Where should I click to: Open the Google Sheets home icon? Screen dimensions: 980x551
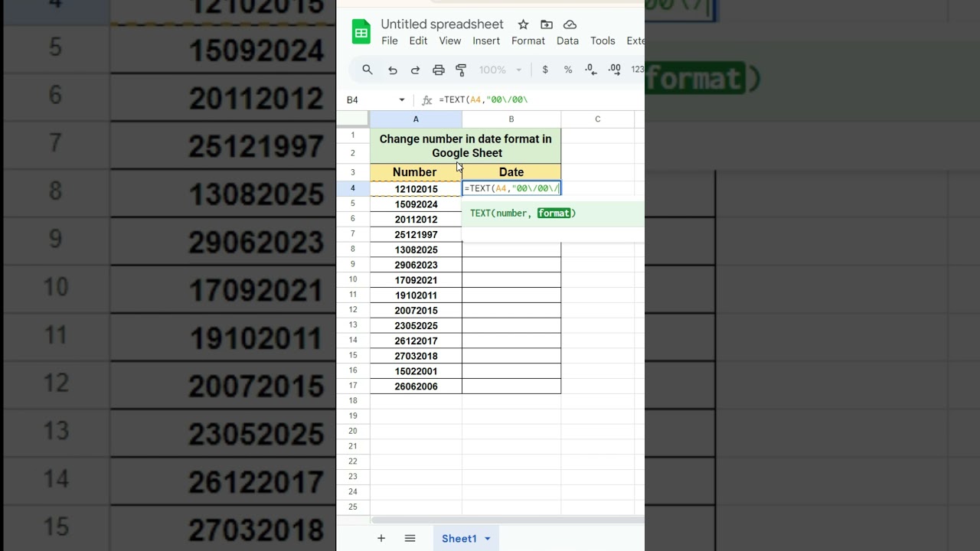click(361, 32)
